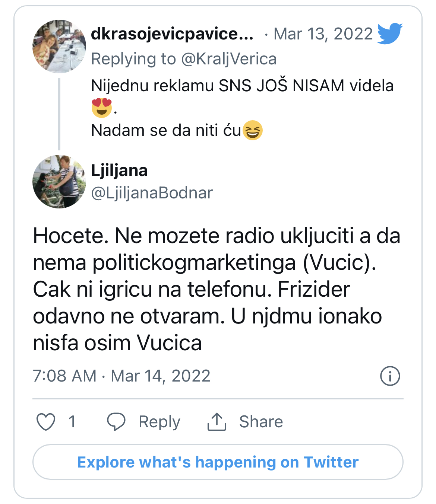The image size is (436, 504).
Task: Click the parent tweet text about SNS reklamu
Action: pos(242,86)
